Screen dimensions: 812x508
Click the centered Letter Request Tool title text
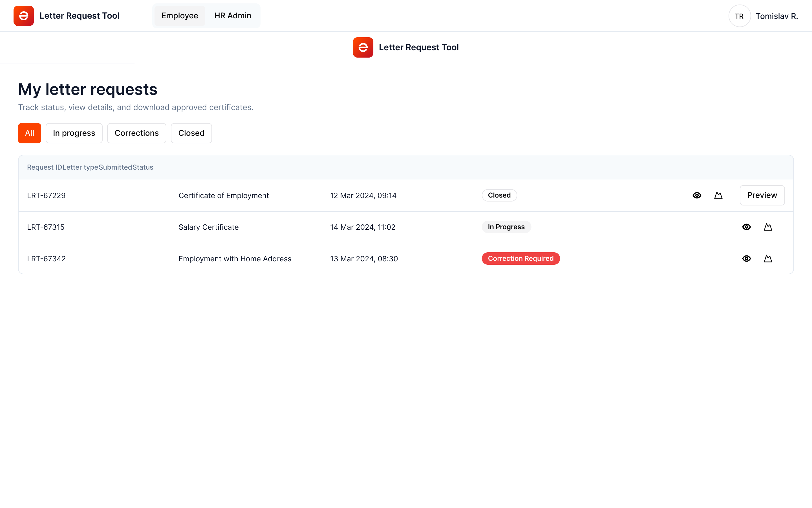[x=419, y=47]
